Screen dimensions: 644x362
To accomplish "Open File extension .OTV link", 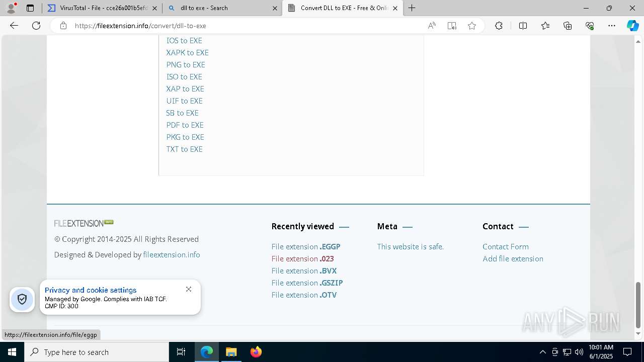I will coord(304,295).
